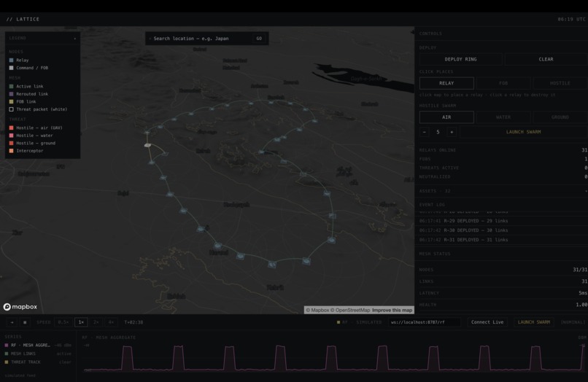Click the ws://localhost:8787/rf address field
The width and height of the screenshot is (588, 382).
coord(425,322)
